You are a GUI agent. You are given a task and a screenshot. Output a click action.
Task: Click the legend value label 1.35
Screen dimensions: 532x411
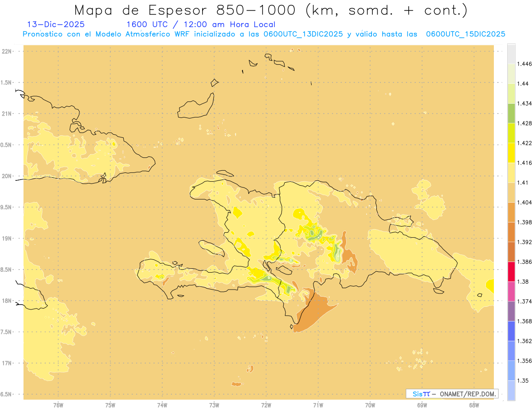[x=522, y=380]
